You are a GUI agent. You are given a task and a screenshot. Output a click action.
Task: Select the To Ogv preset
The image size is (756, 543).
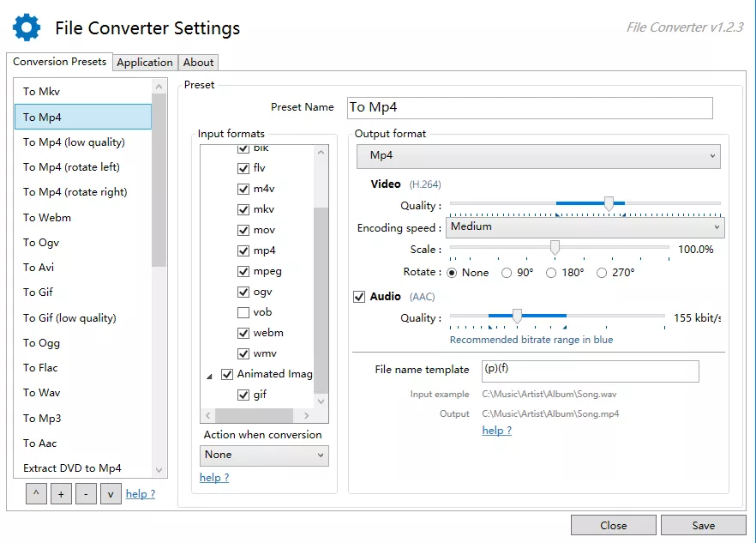[83, 242]
